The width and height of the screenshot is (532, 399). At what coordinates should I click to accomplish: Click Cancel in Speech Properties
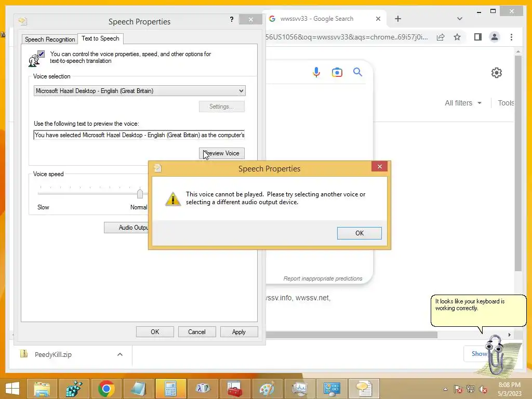click(197, 332)
